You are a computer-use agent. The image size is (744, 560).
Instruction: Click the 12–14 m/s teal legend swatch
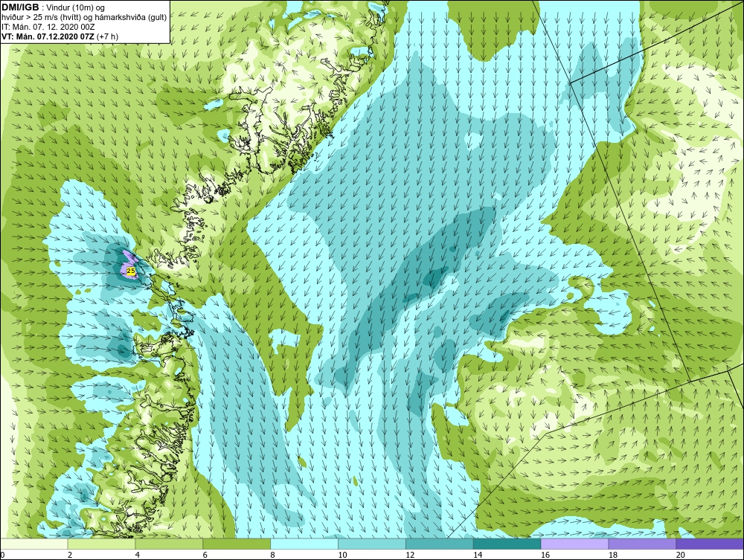440,544
